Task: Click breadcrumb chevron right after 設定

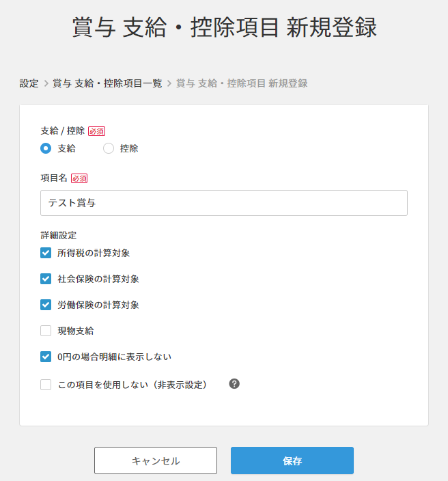Action: click(46, 83)
